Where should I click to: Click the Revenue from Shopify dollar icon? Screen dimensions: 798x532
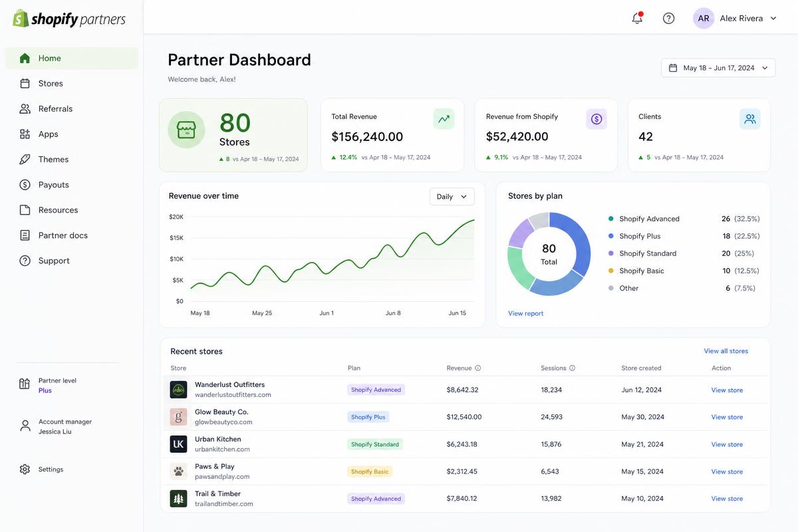597,119
